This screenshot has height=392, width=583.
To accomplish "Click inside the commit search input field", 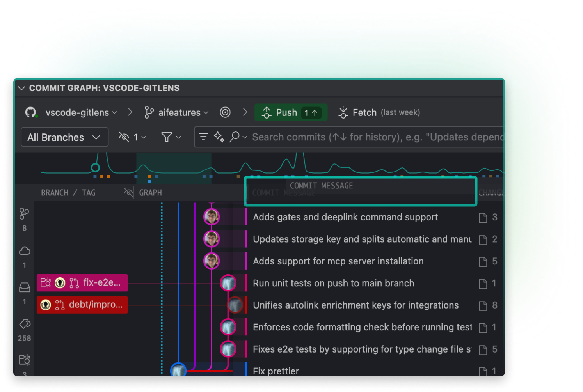I will click(351, 137).
